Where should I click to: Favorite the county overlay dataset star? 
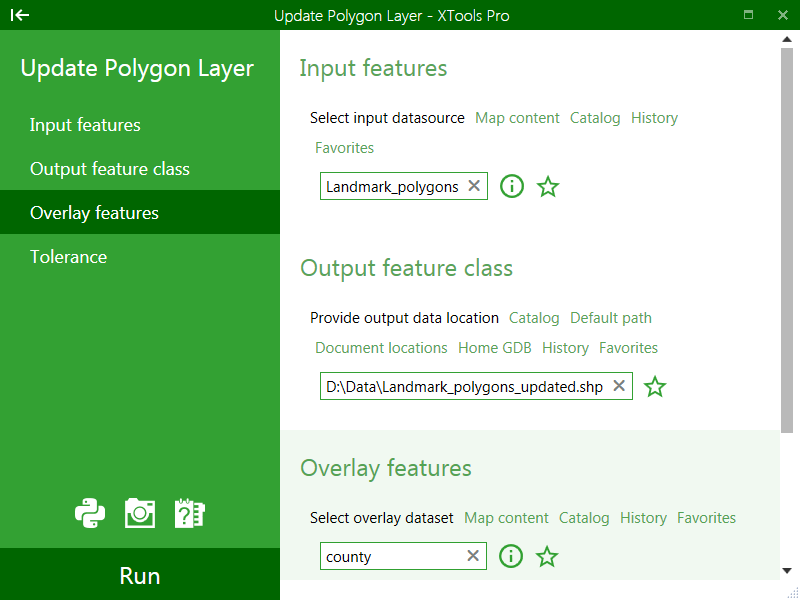click(547, 556)
